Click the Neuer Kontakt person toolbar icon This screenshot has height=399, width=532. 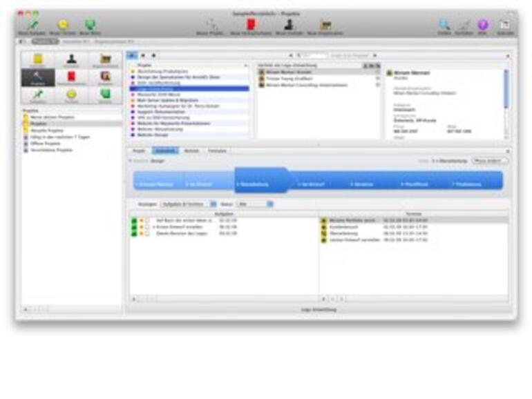coord(289,24)
